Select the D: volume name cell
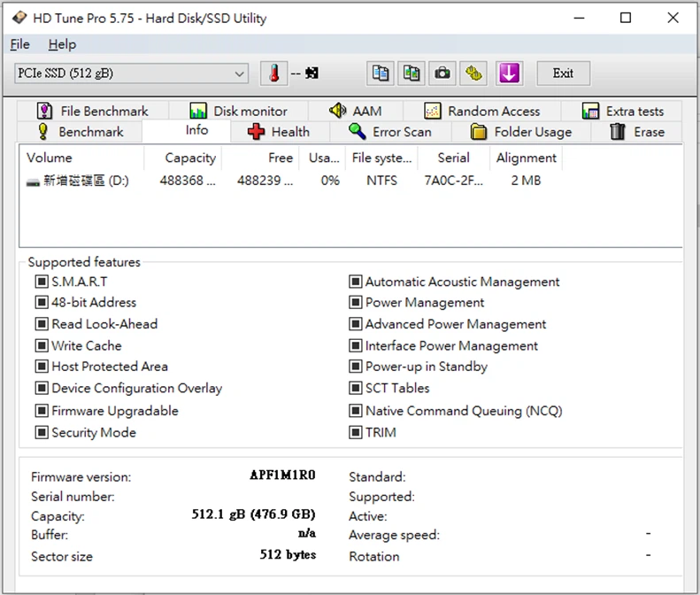This screenshot has height=595, width=700. click(86, 181)
